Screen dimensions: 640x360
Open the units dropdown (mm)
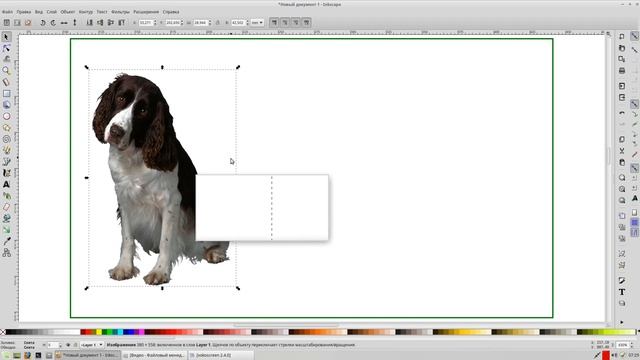(257, 22)
